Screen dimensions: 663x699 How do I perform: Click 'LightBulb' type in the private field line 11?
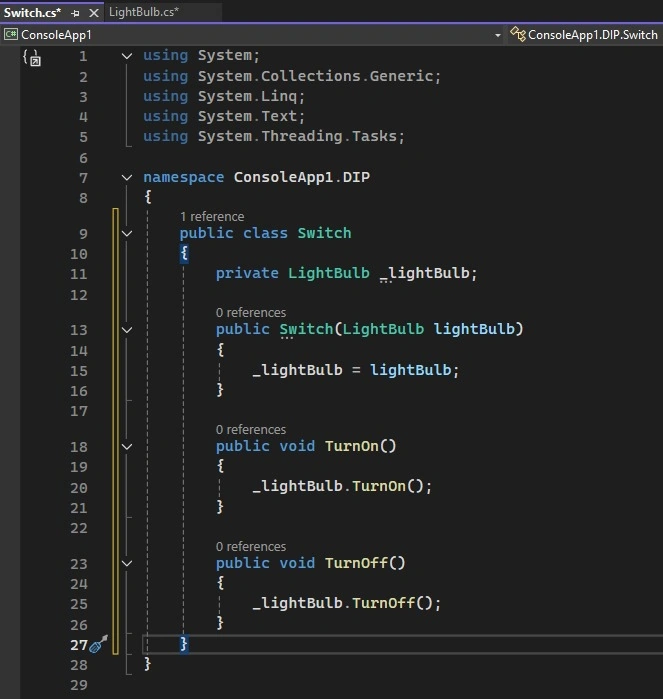(329, 273)
